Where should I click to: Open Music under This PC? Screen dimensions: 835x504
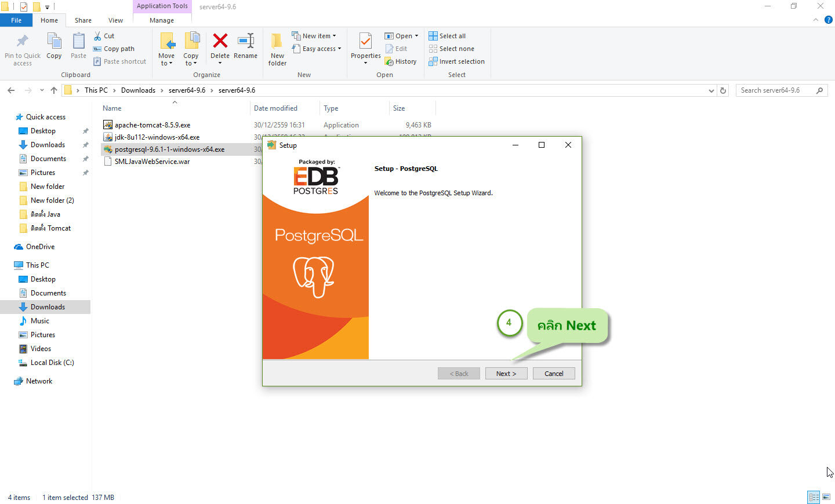click(39, 321)
